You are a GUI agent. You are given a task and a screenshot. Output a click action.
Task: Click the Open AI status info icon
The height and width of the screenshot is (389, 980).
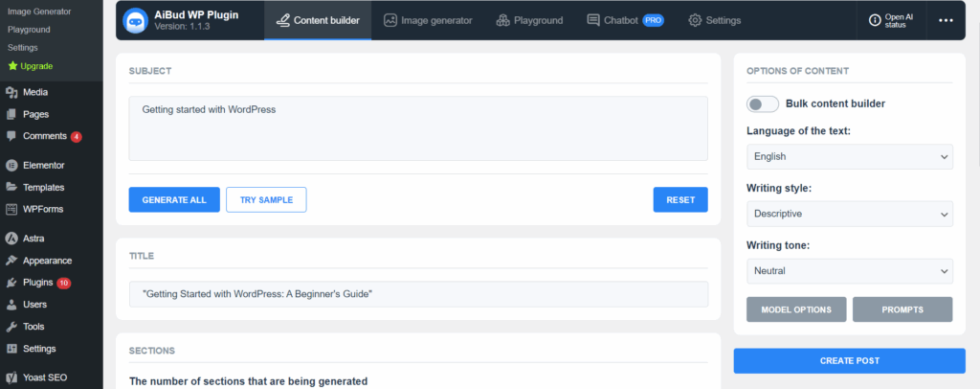875,21
